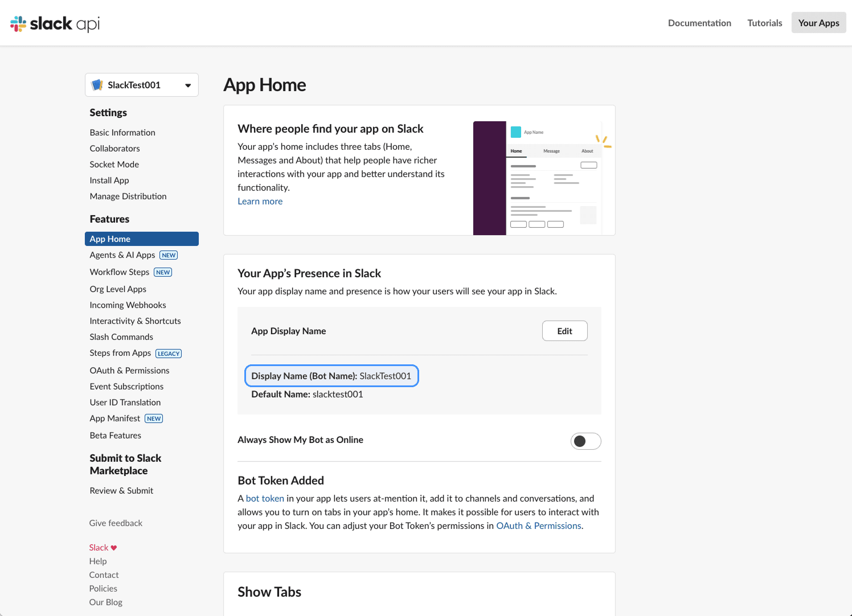
Task: Click the Default Name slacktest001 text
Action: [x=307, y=394]
